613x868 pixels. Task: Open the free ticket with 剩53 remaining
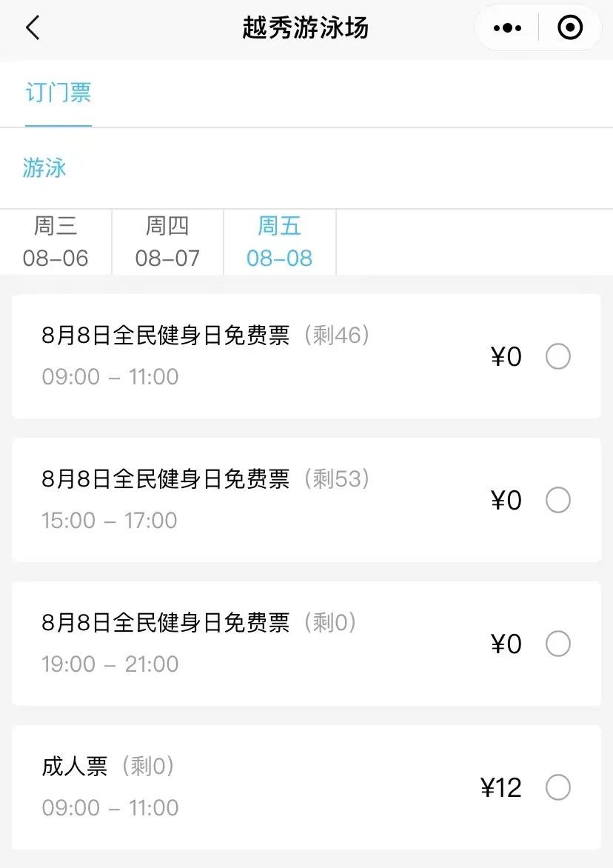pyautogui.click(x=205, y=480)
